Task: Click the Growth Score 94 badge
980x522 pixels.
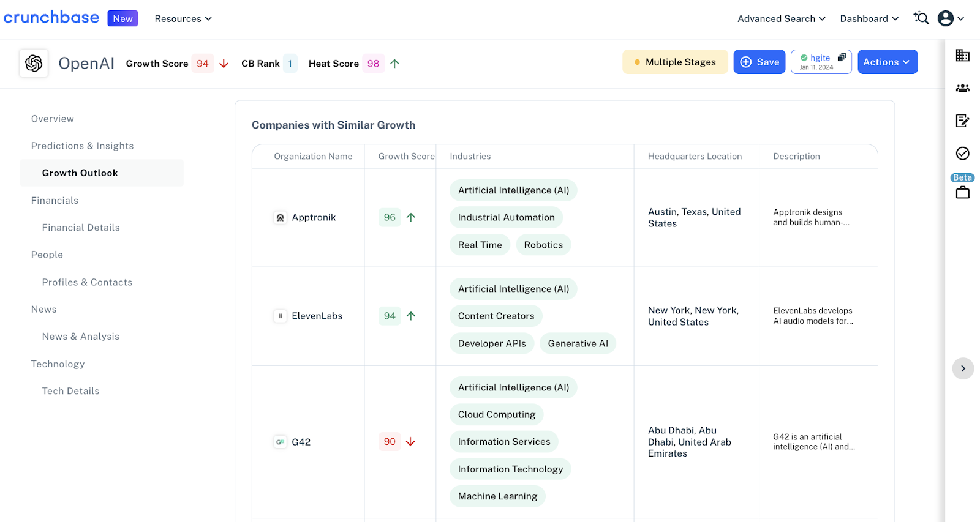Action: coord(203,64)
